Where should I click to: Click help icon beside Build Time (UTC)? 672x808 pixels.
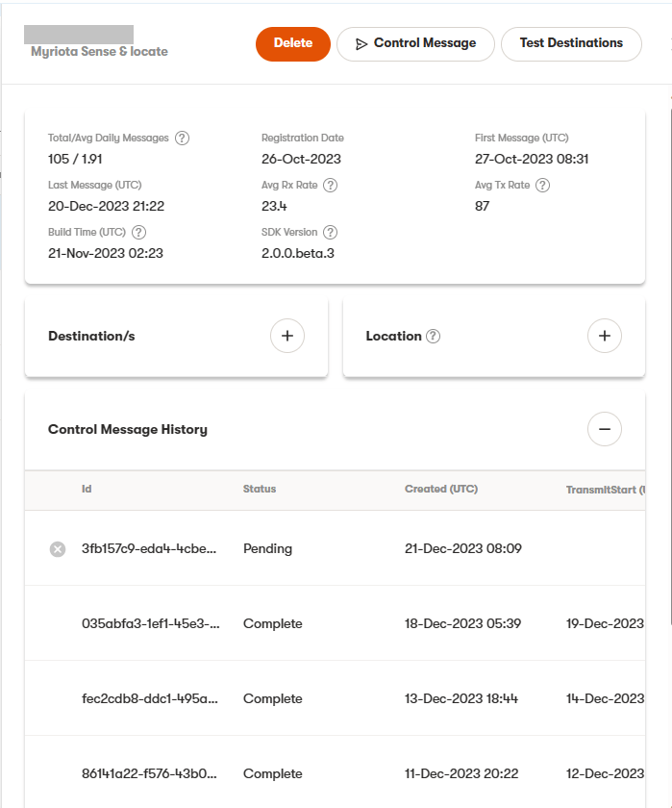coord(138,232)
